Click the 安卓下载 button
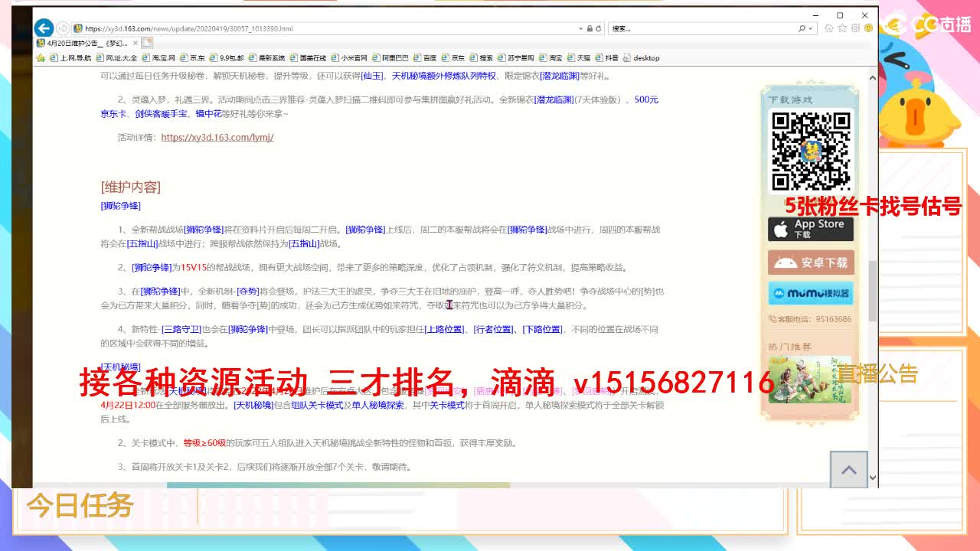The height and width of the screenshot is (551, 980). [810, 262]
